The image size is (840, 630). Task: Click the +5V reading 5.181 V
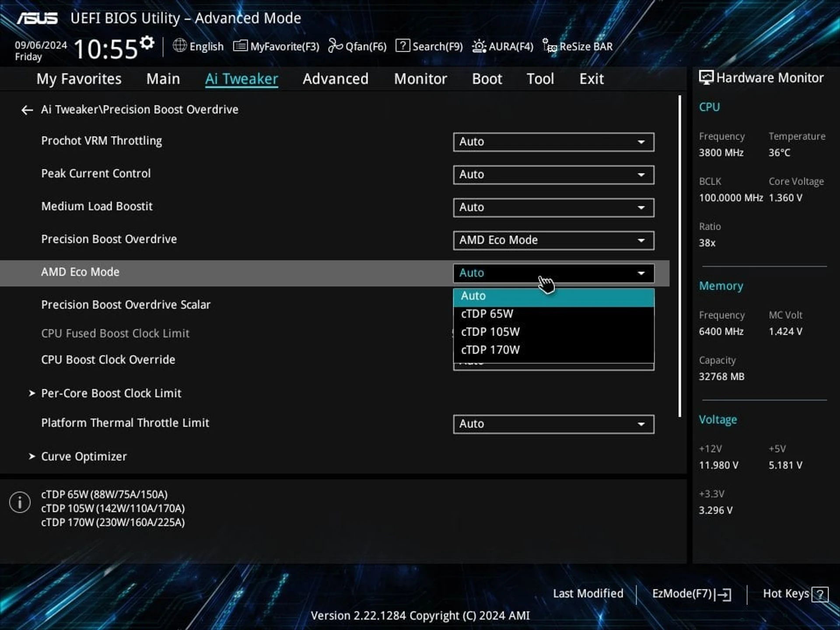coord(785,465)
